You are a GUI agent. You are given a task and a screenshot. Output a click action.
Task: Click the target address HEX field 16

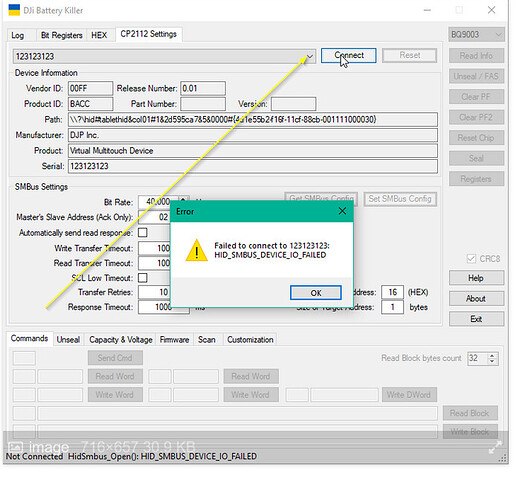click(x=392, y=292)
